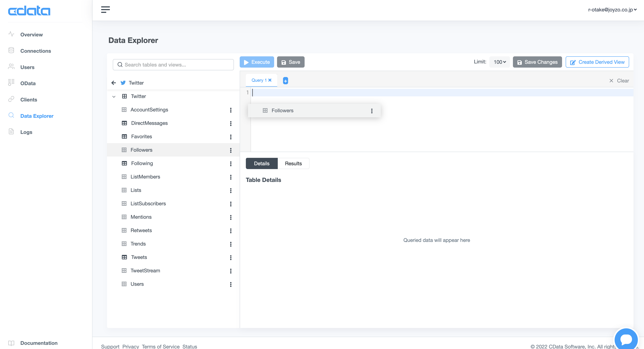Open the Limit 100 dropdown
This screenshot has width=644, height=349.
pos(499,62)
